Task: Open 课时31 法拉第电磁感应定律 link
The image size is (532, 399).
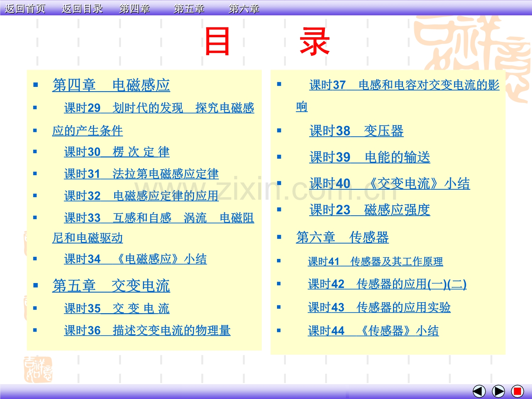Action: point(141,174)
